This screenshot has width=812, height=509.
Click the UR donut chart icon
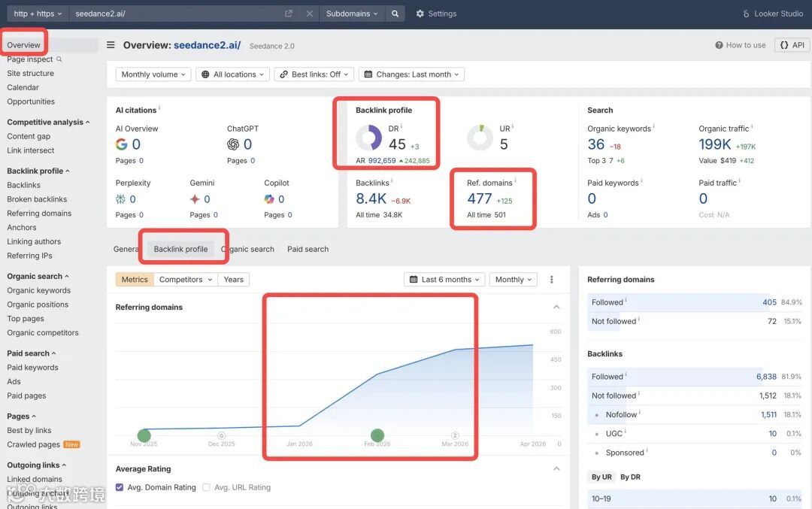coord(480,138)
